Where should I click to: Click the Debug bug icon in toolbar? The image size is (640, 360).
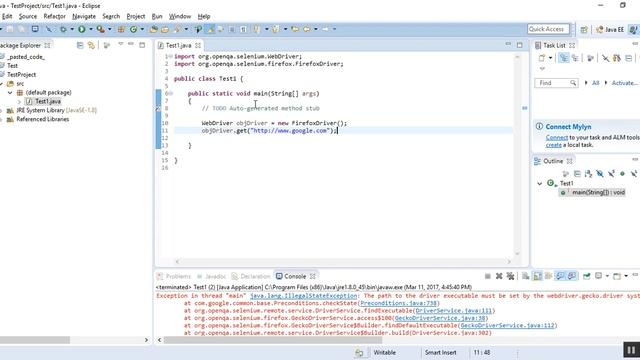[63, 29]
